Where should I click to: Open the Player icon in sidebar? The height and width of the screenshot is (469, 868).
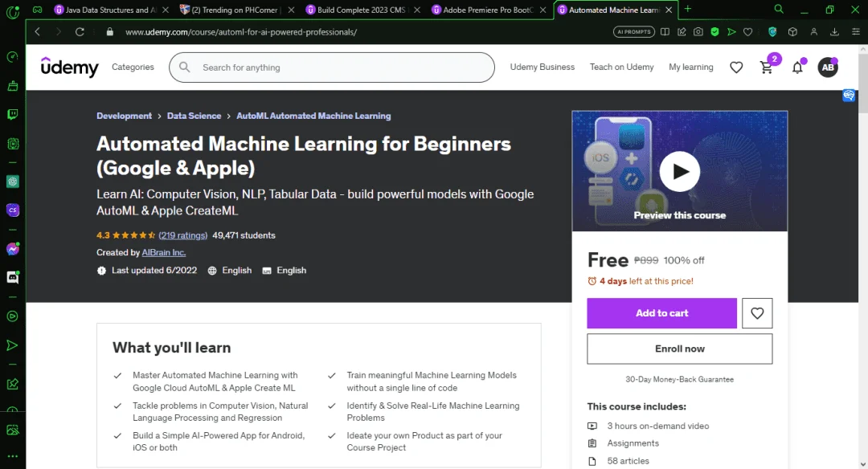[x=12, y=316]
